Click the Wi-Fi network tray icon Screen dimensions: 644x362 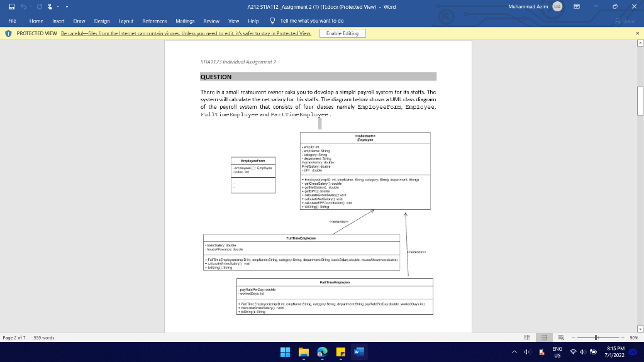573,352
